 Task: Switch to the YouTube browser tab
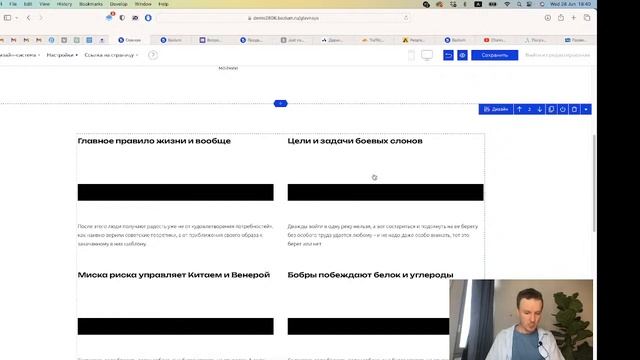[495, 40]
